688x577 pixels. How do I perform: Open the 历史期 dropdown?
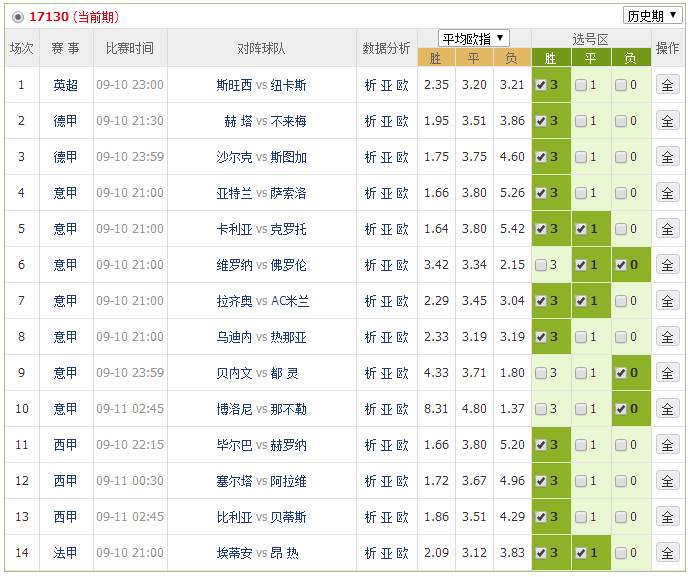coord(651,15)
